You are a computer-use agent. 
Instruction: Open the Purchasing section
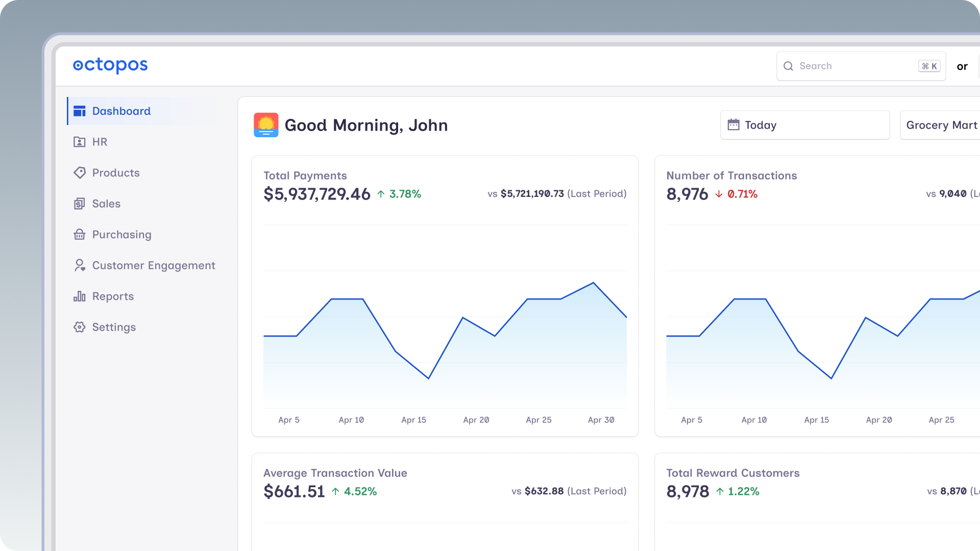point(142,235)
